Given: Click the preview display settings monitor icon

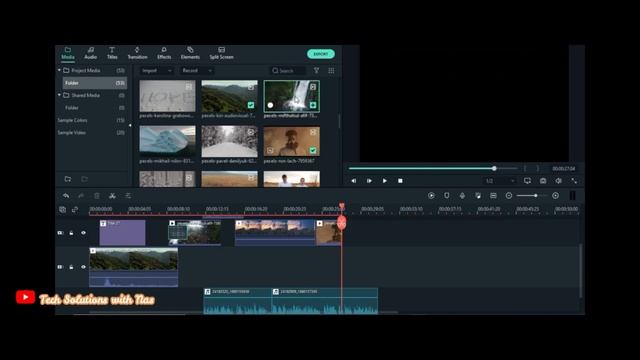Looking at the screenshot, I should (x=527, y=181).
